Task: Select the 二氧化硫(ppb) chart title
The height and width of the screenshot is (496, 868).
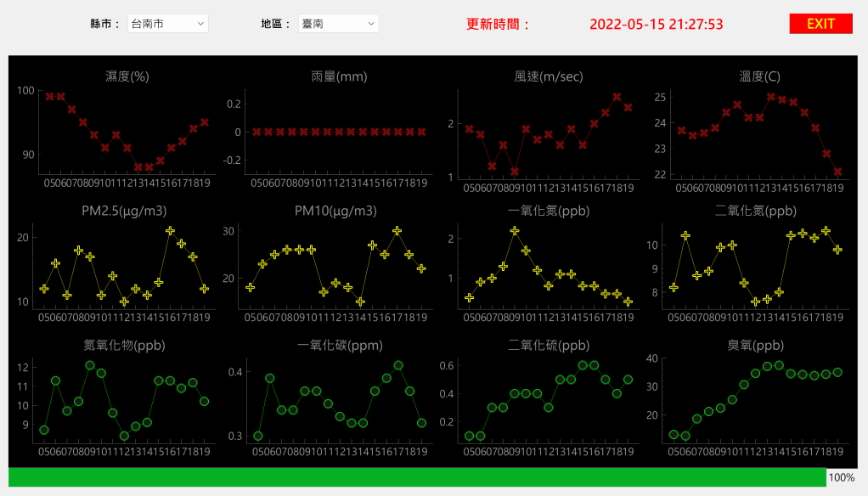Action: [549, 346]
